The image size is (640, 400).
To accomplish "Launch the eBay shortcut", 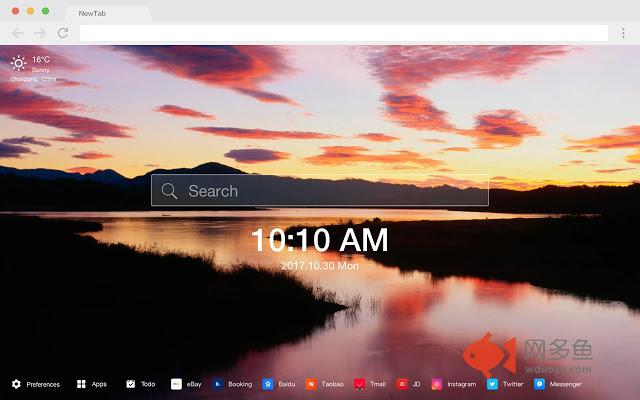I will pyautogui.click(x=176, y=384).
